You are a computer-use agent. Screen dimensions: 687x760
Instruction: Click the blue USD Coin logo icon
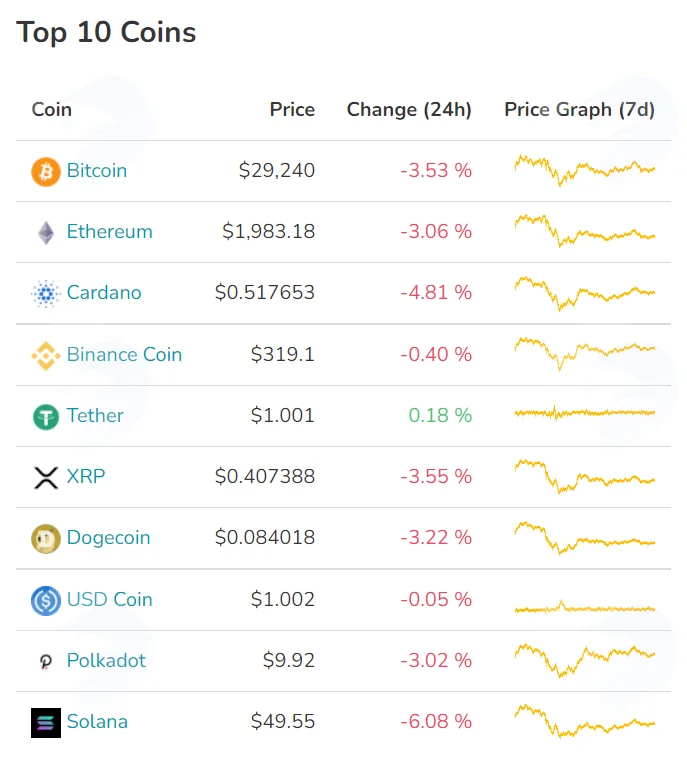click(x=46, y=601)
